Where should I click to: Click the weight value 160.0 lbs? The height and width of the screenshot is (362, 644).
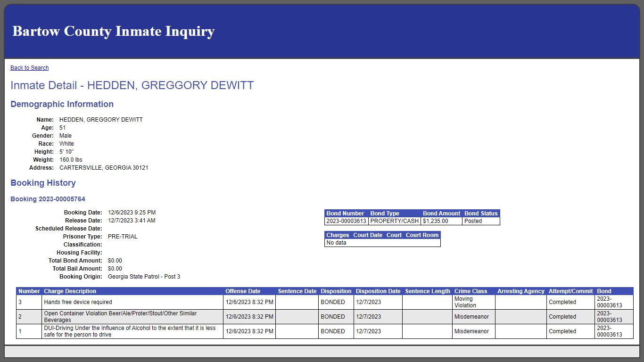tap(71, 160)
